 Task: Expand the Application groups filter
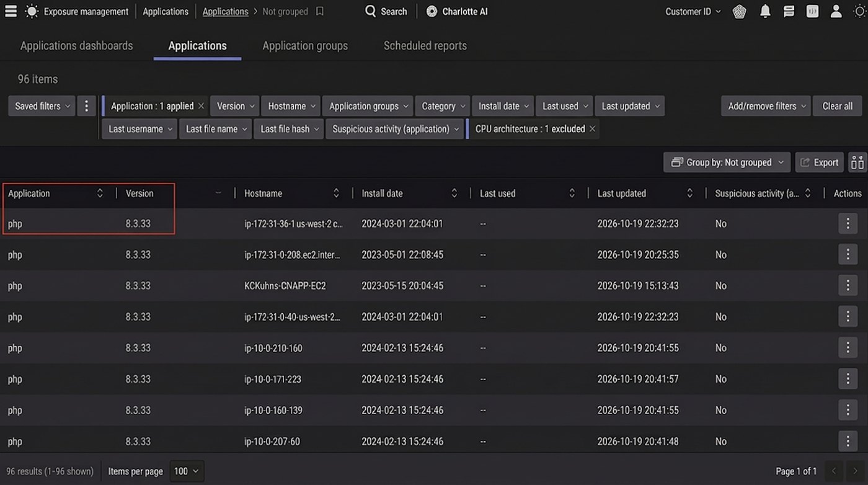point(368,106)
